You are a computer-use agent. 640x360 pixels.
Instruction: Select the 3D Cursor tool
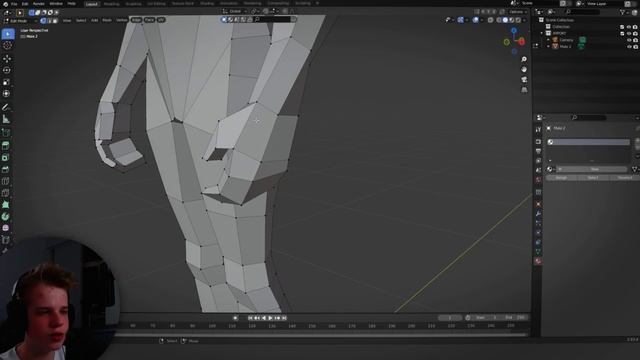pyautogui.click(x=7, y=46)
